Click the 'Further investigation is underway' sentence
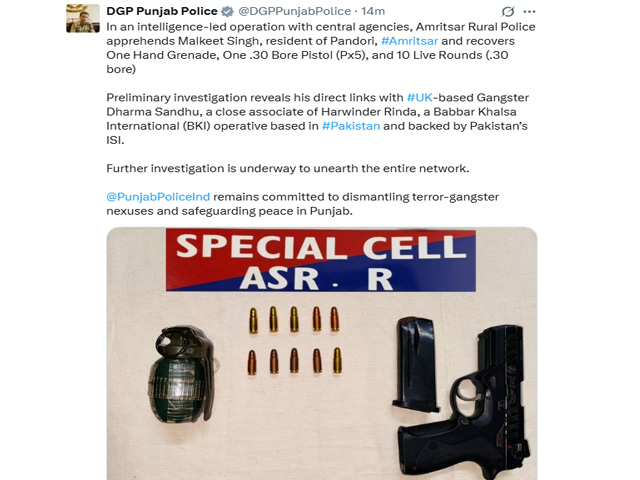The width and height of the screenshot is (640, 480). click(x=287, y=167)
